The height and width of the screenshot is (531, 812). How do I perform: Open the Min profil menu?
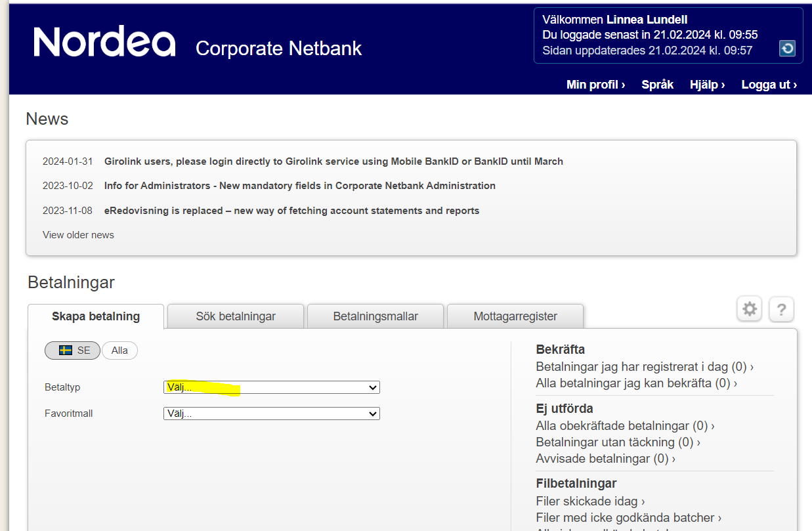(x=595, y=85)
